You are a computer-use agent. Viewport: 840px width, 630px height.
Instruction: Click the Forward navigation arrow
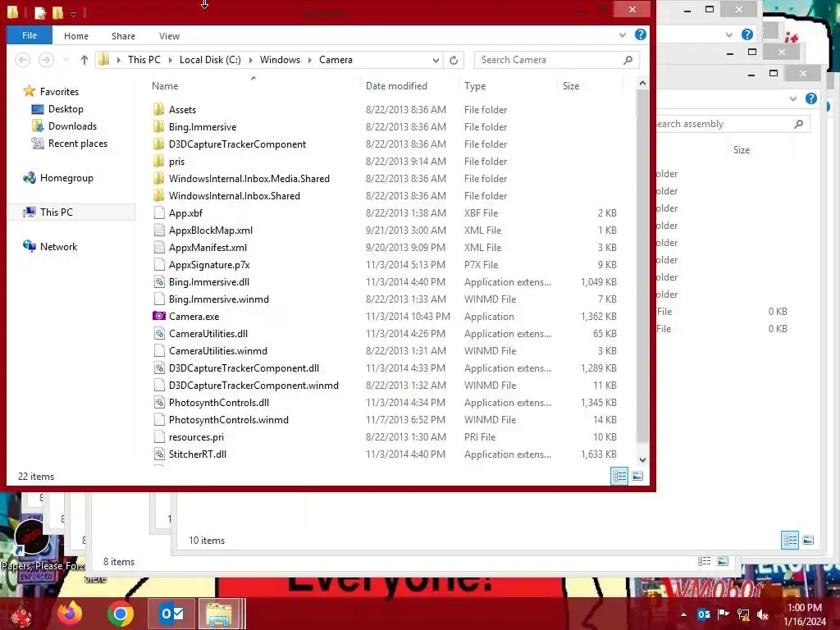click(46, 60)
